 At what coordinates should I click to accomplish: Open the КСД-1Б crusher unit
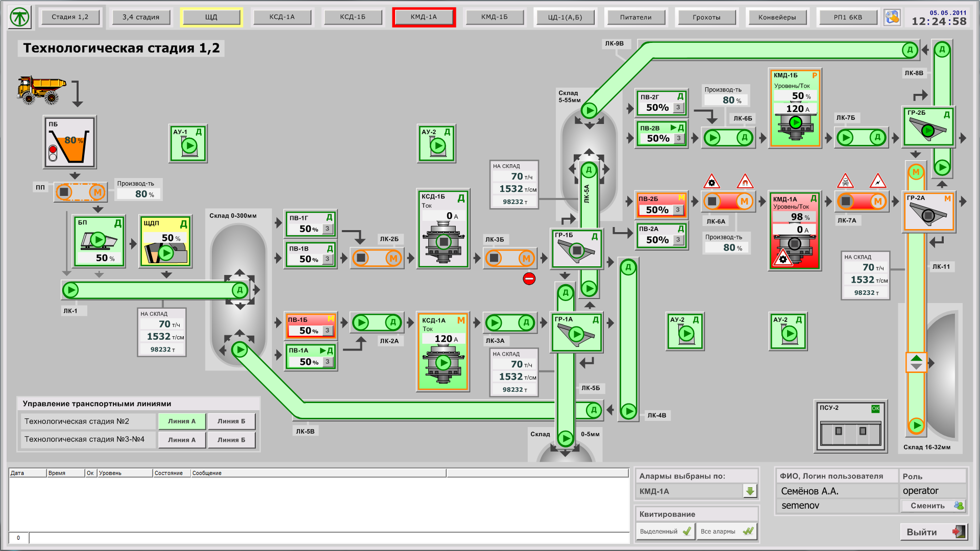point(443,229)
